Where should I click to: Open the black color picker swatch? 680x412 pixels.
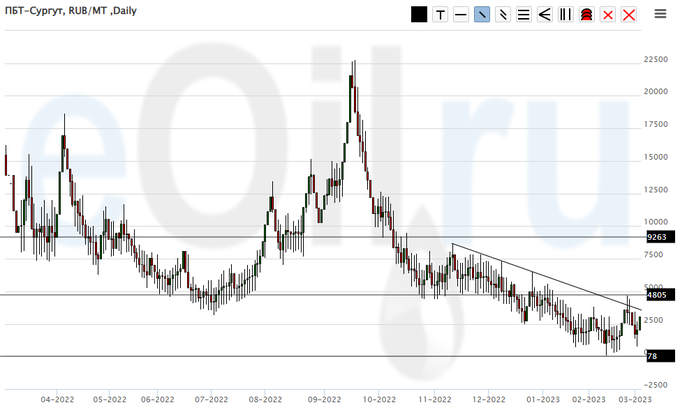click(x=419, y=15)
